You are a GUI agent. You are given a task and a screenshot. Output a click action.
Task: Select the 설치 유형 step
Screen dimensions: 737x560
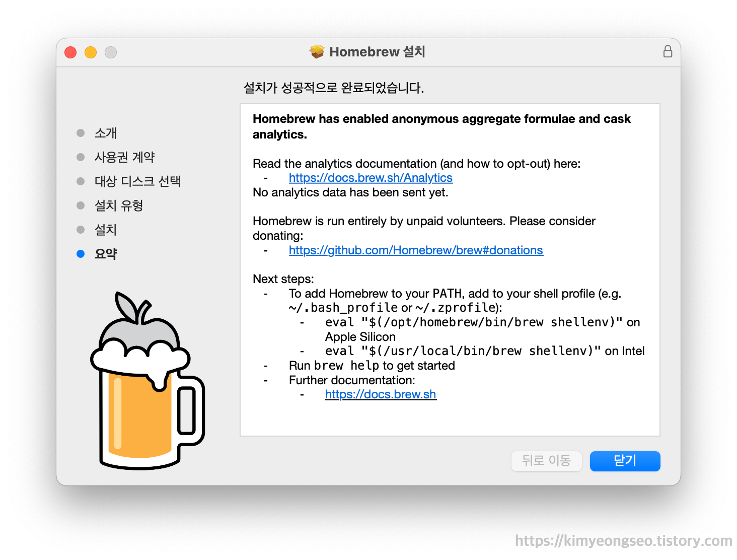coord(119,205)
